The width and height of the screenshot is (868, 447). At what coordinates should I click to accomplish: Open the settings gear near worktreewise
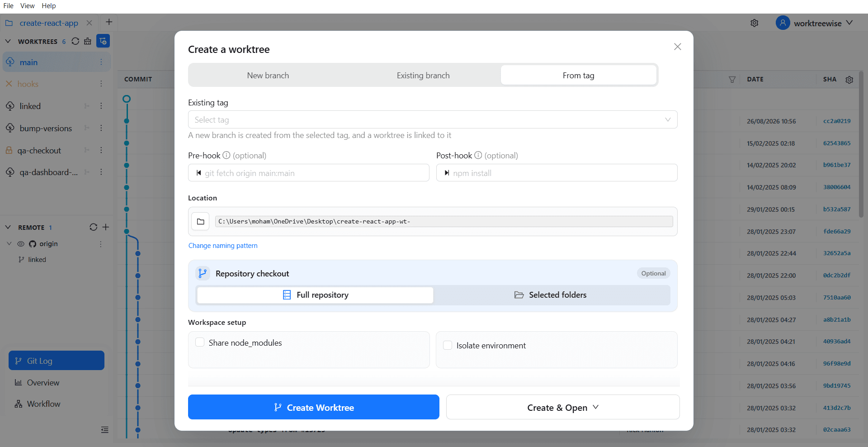coord(755,23)
